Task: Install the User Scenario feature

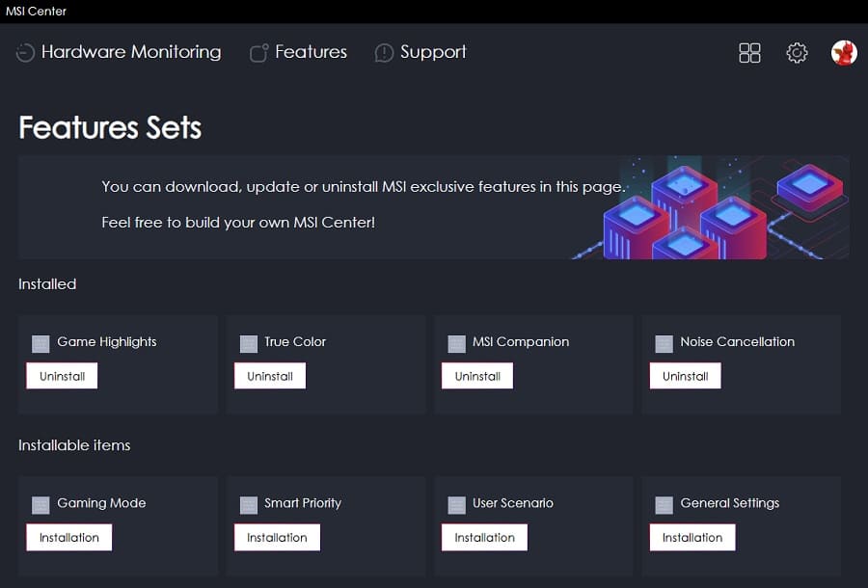Action: click(x=484, y=537)
